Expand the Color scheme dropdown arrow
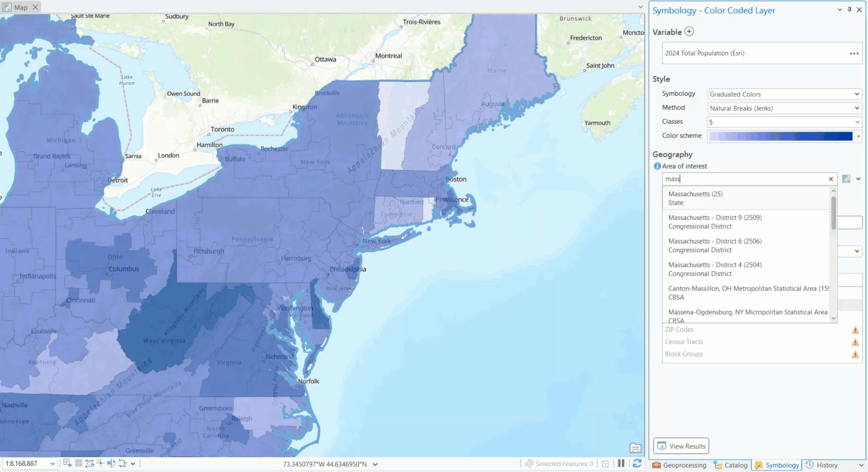 [858, 136]
